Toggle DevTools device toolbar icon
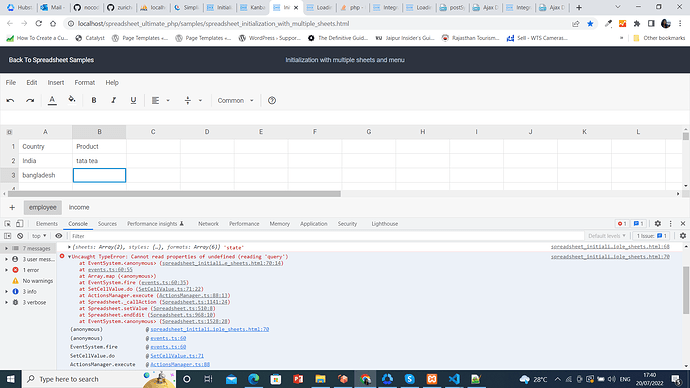Image resolution: width=690 pixels, height=388 pixels. 19,223
